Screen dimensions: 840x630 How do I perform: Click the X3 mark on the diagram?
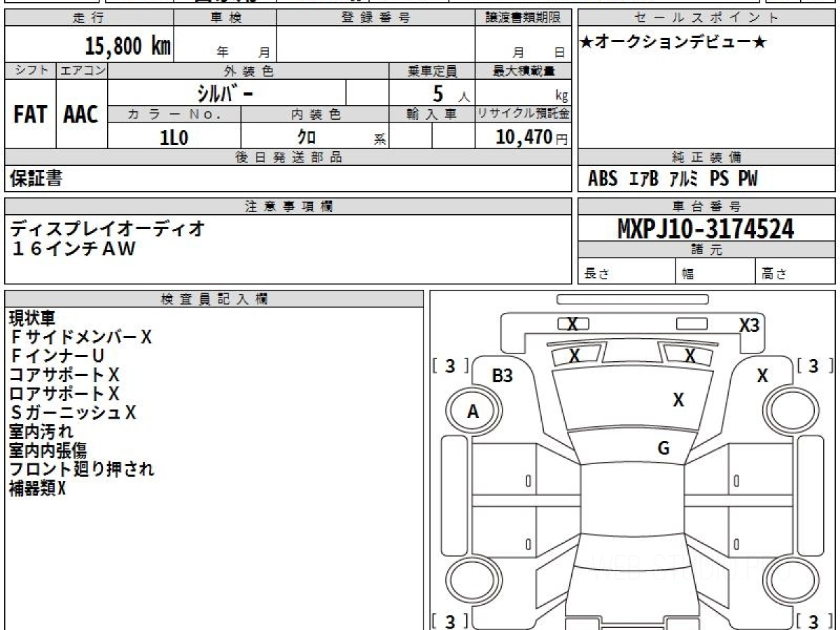point(749,325)
